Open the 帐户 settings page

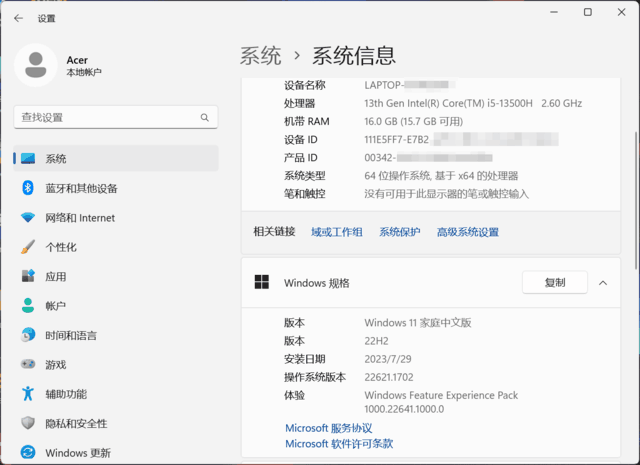pos(116,306)
